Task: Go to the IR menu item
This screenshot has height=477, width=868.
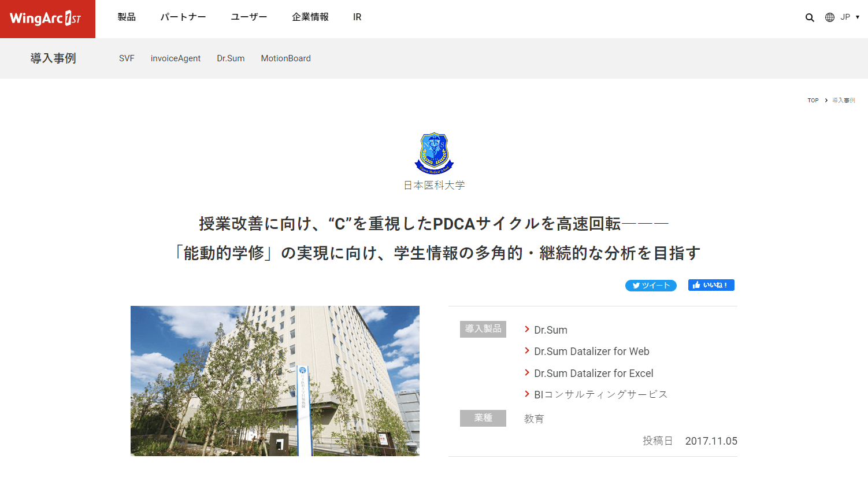Action: (357, 17)
